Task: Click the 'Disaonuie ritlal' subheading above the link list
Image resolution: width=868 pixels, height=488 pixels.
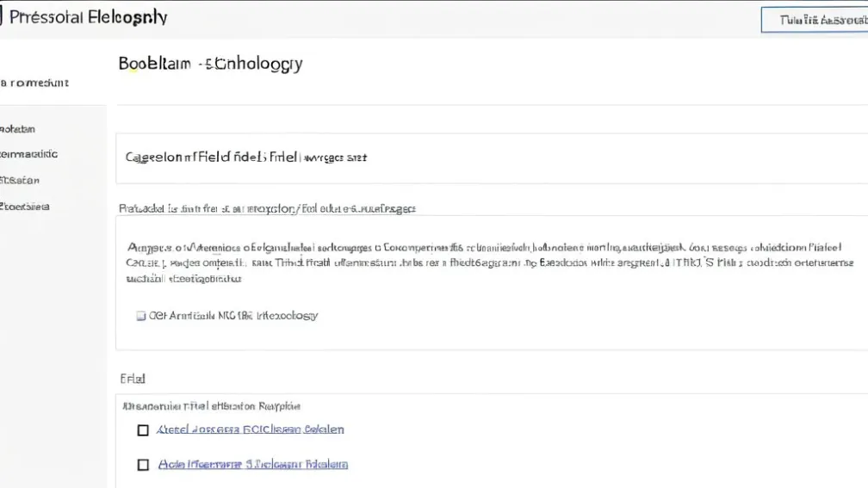Action: 211,405
